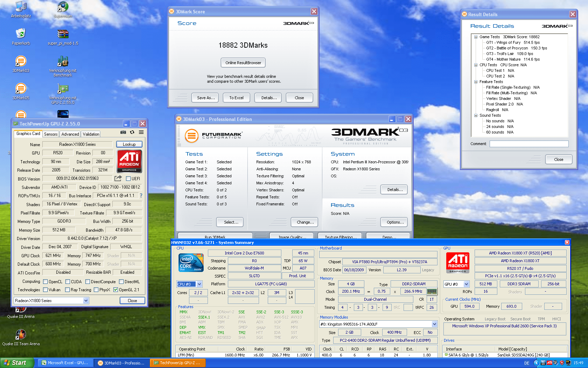Screen dimensions: 588x368
Task: Click the Lookup button in GPU-Z
Action: pos(129,144)
